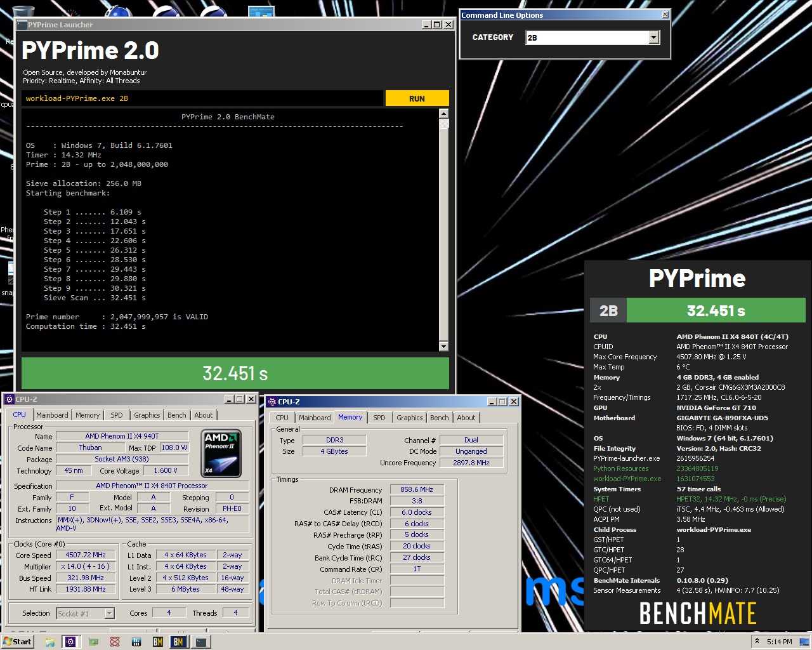The height and width of the screenshot is (650, 812).
Task: Click the purple CPU-Z taskbar icon
Action: pyautogui.click(x=70, y=642)
